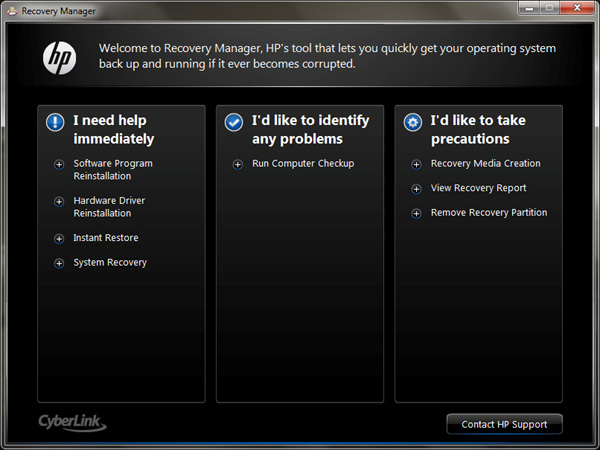600x450 pixels.
Task: Click the plus icon beside Remove Recovery Partition
Action: tap(416, 214)
